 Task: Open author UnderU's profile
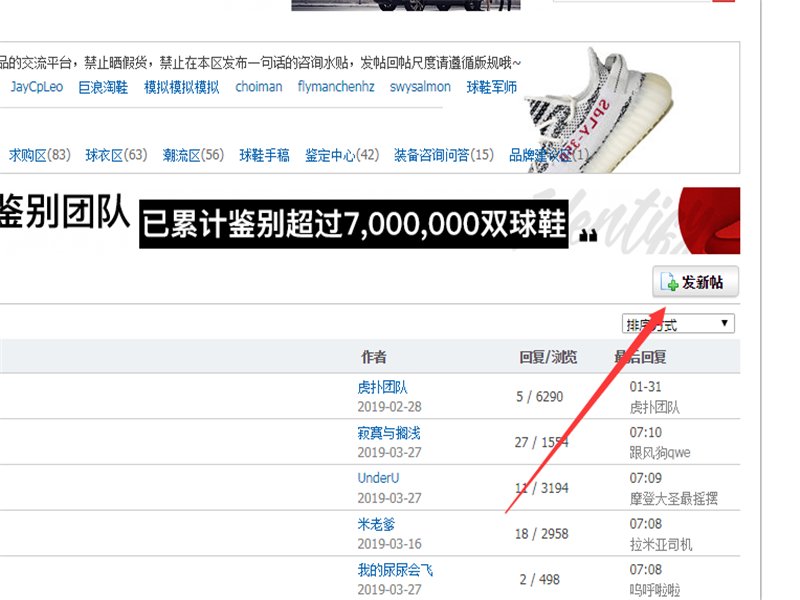point(378,478)
